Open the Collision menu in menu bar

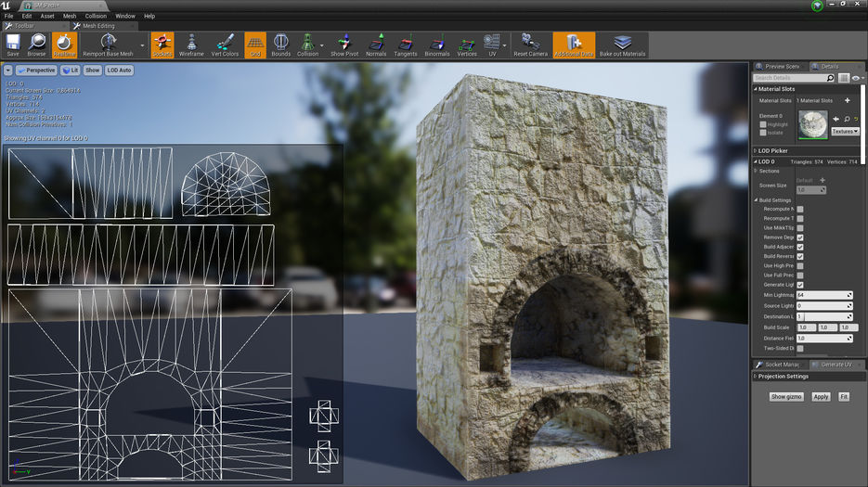pyautogui.click(x=96, y=16)
